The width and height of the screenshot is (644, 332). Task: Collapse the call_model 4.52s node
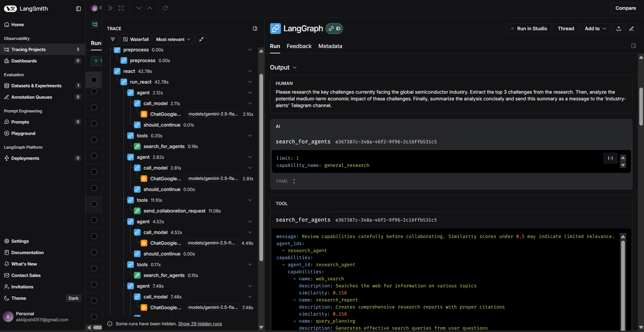[x=250, y=232]
